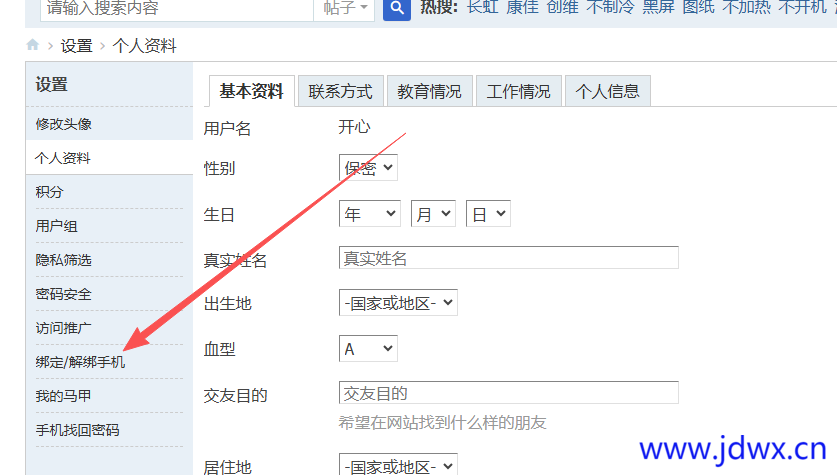Open 绑定/解绑手机 in the sidebar
The width and height of the screenshot is (837, 475).
pyautogui.click(x=80, y=362)
